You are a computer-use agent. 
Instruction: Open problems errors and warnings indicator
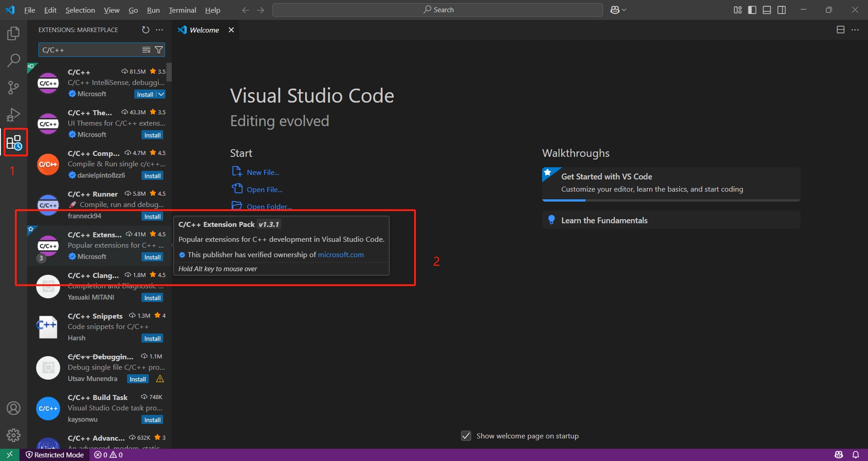[108, 455]
